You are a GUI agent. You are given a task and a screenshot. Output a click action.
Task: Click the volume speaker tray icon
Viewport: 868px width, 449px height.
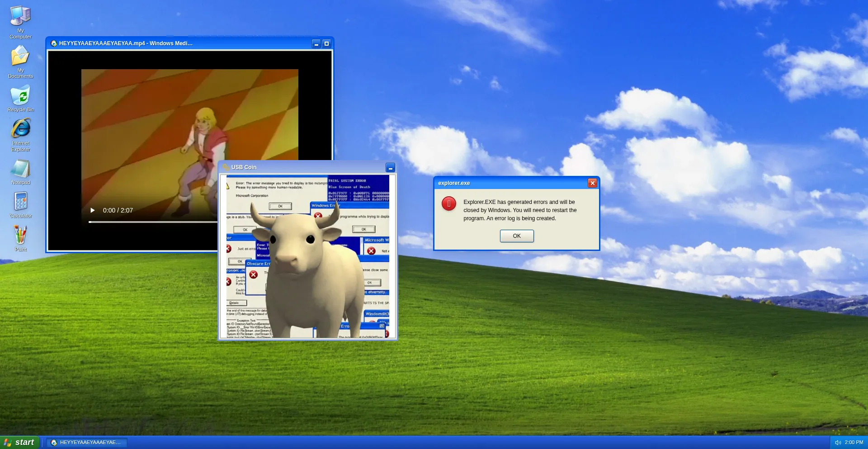pyautogui.click(x=838, y=443)
